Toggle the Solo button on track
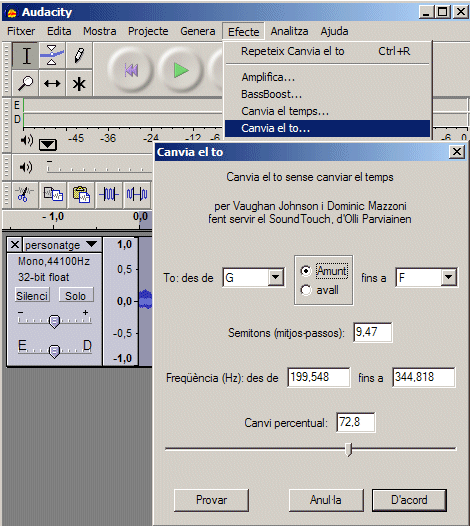The width and height of the screenshot is (470, 526). [75, 296]
